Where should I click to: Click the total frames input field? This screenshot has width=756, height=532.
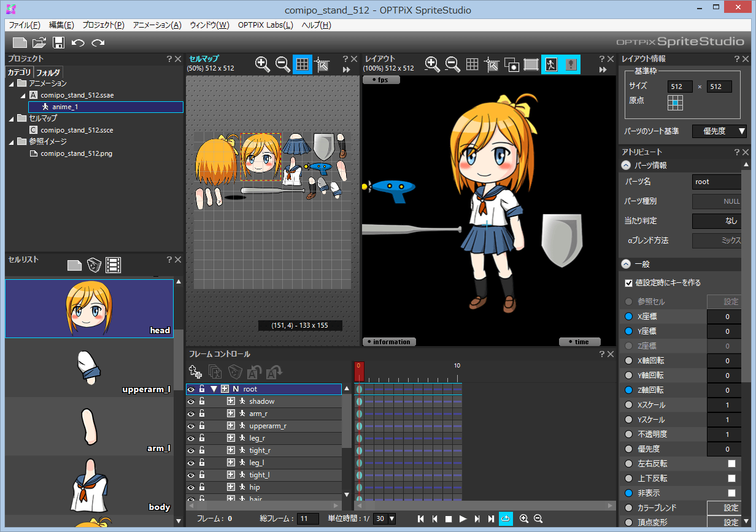click(308, 519)
